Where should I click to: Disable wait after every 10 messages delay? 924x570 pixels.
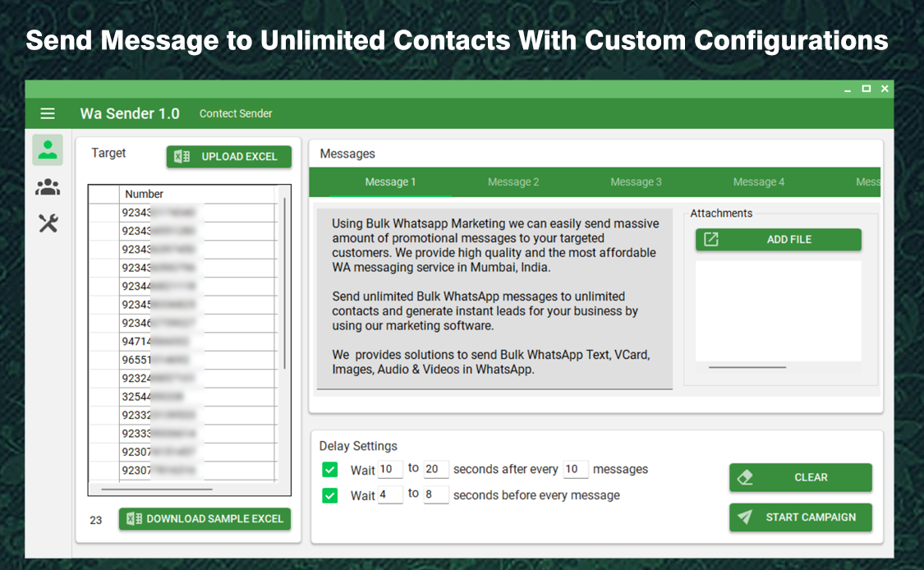[x=329, y=469]
